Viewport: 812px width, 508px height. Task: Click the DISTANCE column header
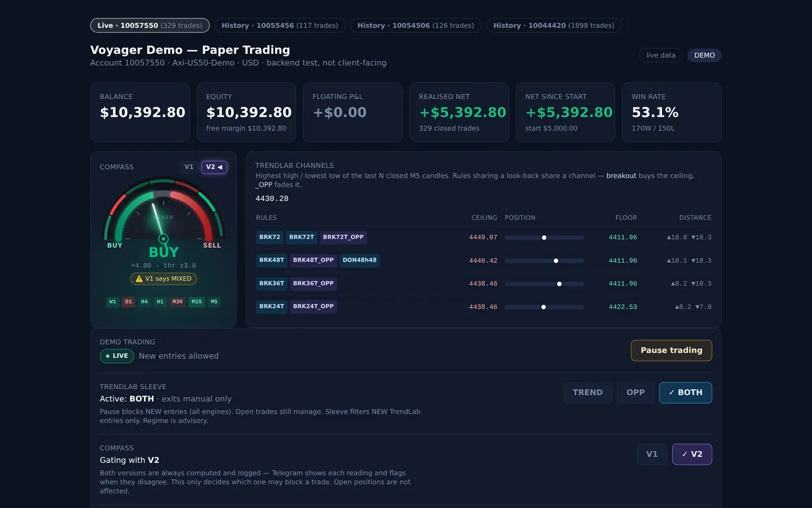[695, 218]
